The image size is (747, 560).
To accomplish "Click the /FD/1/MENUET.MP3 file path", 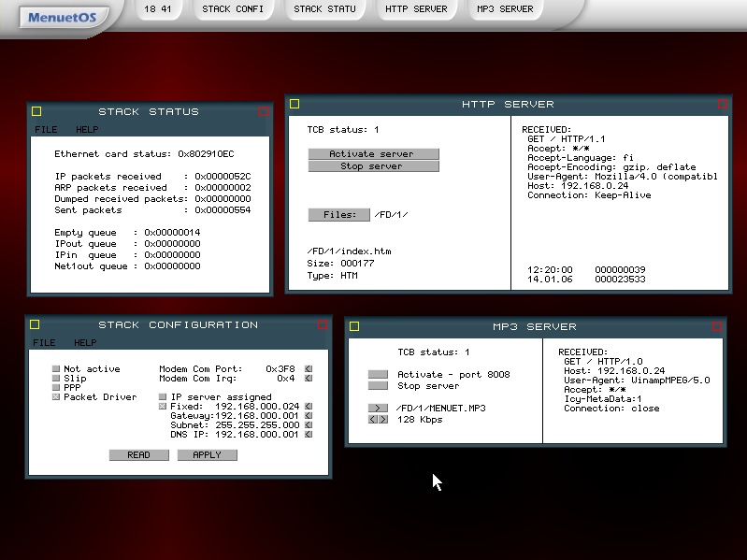I will pos(441,409).
